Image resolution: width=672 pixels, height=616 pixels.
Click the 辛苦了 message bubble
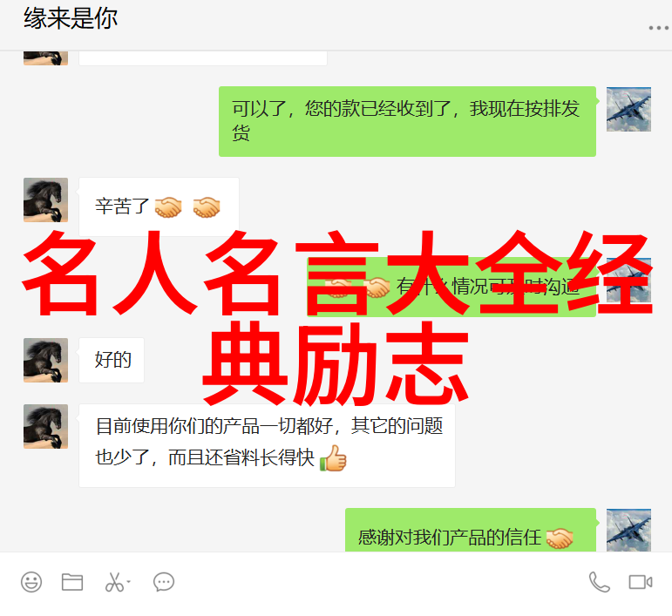[159, 206]
